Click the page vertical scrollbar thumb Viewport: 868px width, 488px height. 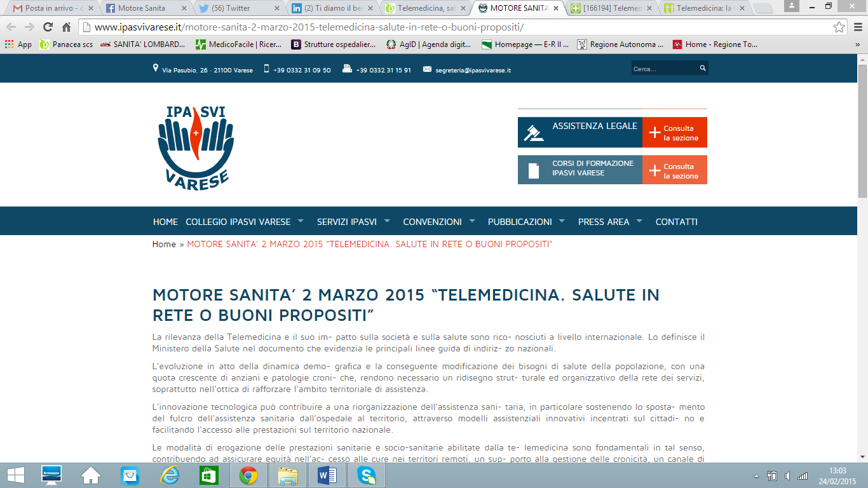862,130
